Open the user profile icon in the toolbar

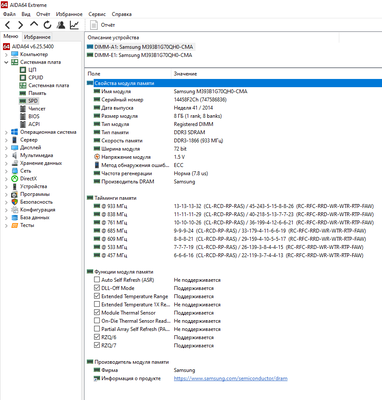61,25
